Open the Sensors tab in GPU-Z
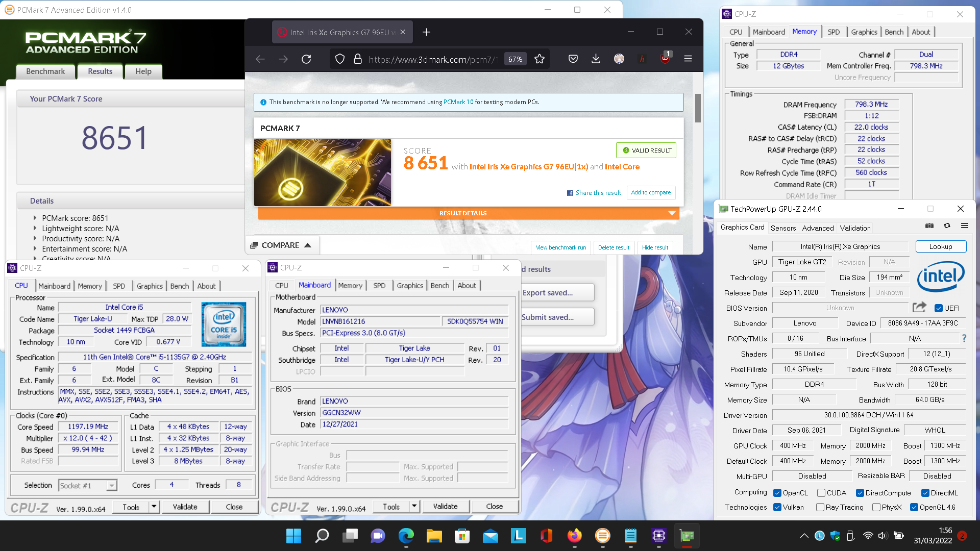Viewport: 980px width, 551px height. coord(783,228)
